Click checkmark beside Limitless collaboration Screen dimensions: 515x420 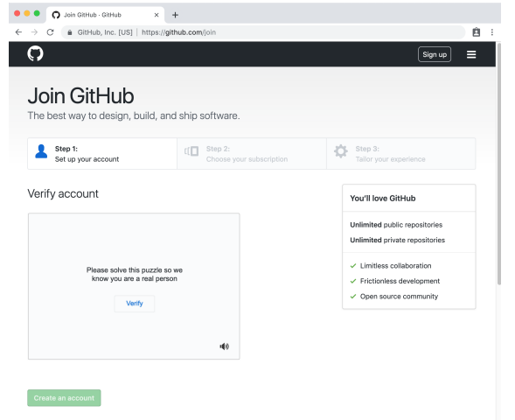[x=353, y=265]
